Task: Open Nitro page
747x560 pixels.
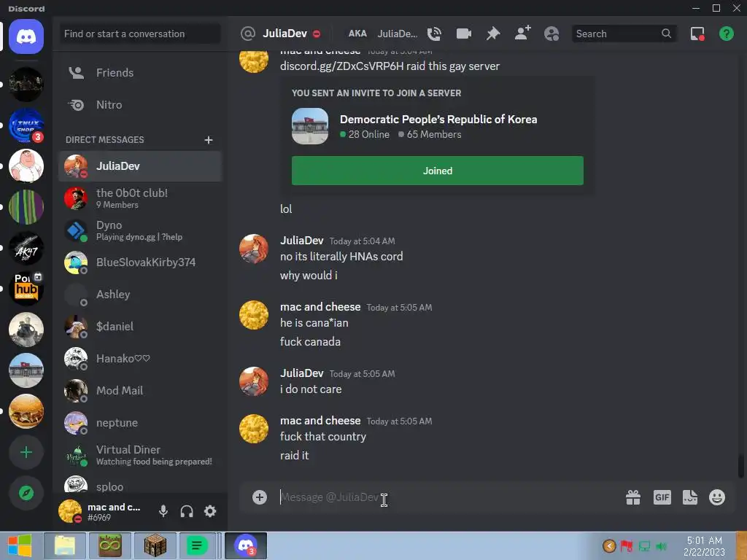Action: (x=140, y=105)
